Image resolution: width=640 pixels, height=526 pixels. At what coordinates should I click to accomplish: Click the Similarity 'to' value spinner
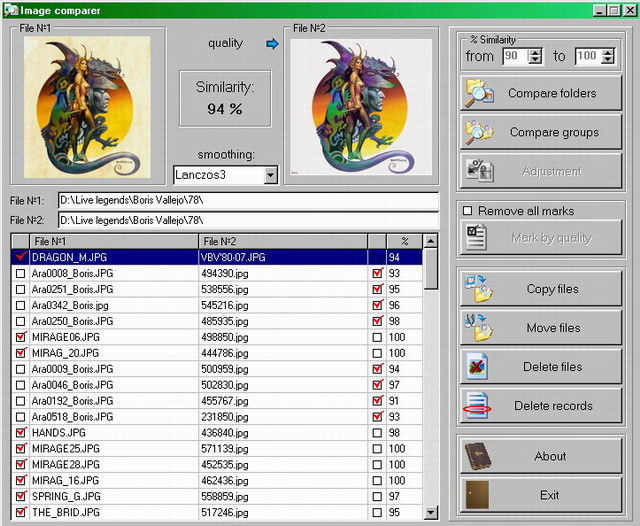pos(608,56)
